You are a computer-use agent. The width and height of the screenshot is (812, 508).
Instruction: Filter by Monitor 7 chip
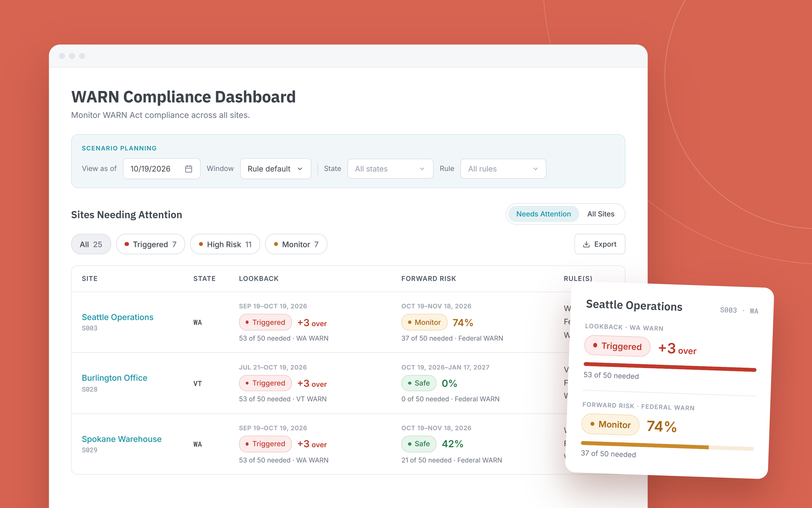pyautogui.click(x=296, y=244)
